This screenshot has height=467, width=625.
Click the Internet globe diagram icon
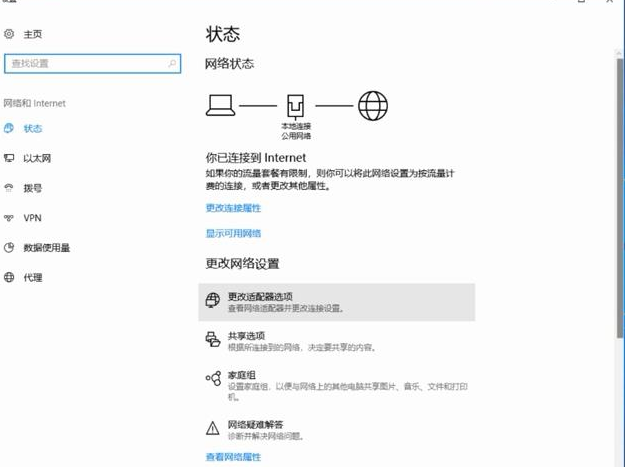(x=373, y=106)
